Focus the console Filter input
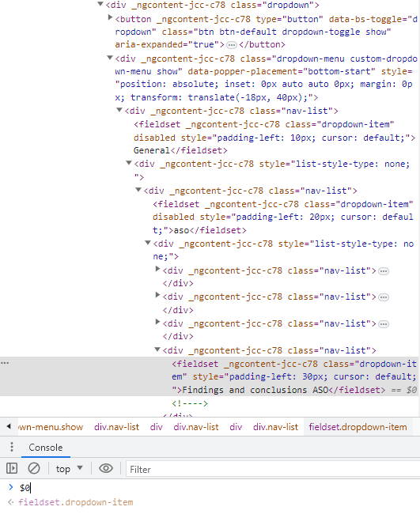The width and height of the screenshot is (420, 514). [272, 470]
